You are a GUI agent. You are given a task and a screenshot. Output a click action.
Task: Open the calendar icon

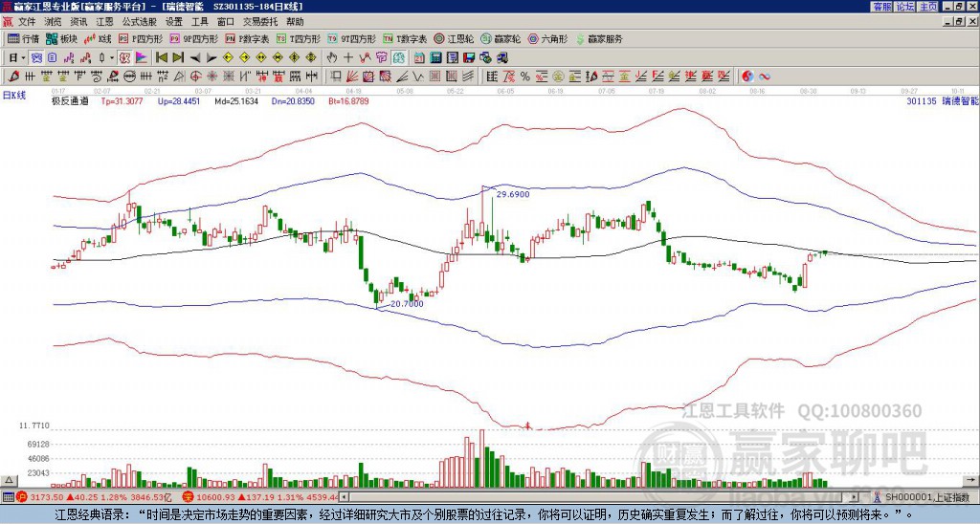tap(419, 57)
